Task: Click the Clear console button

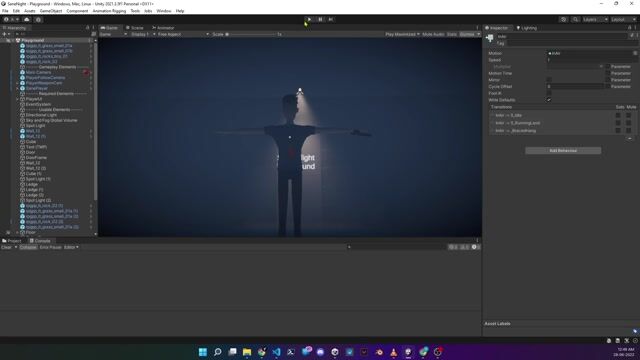Action: 7,247
